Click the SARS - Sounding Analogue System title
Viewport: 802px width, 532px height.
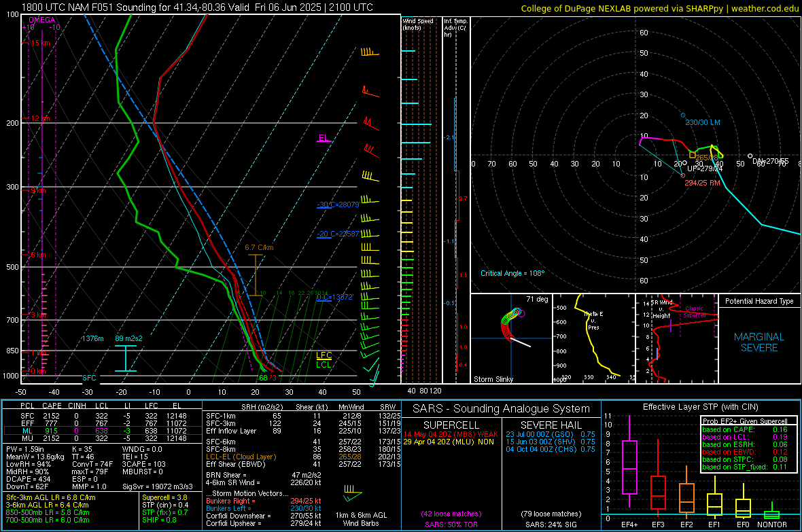click(502, 409)
